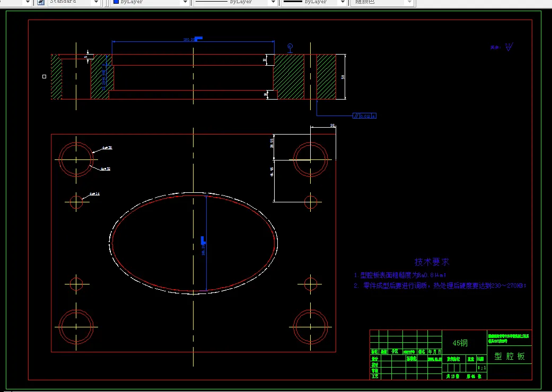Select the 比例 title block cell
Image resolution: width=552 pixels, height=392 pixels.
(x=480, y=359)
